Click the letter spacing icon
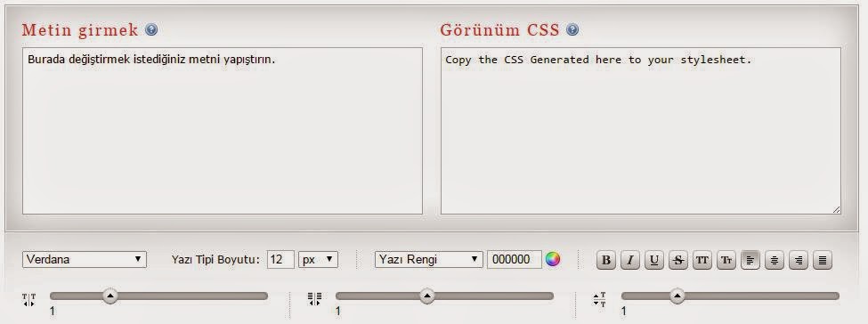The height and width of the screenshot is (324, 868). click(28, 300)
